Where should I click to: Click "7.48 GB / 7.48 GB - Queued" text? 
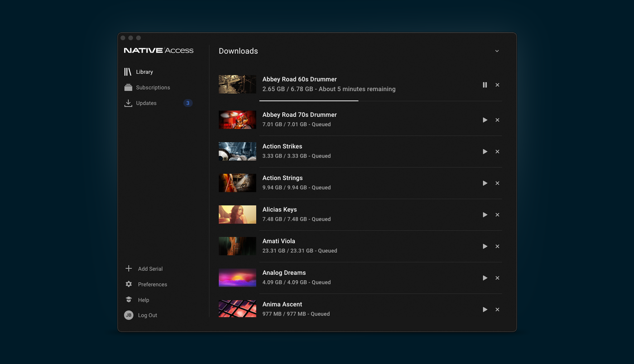click(297, 219)
